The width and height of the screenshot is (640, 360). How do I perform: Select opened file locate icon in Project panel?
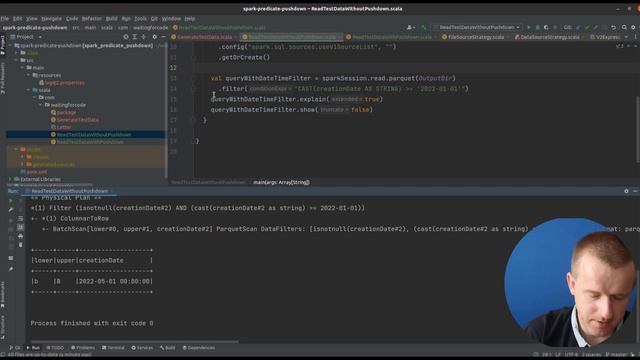tap(126, 37)
